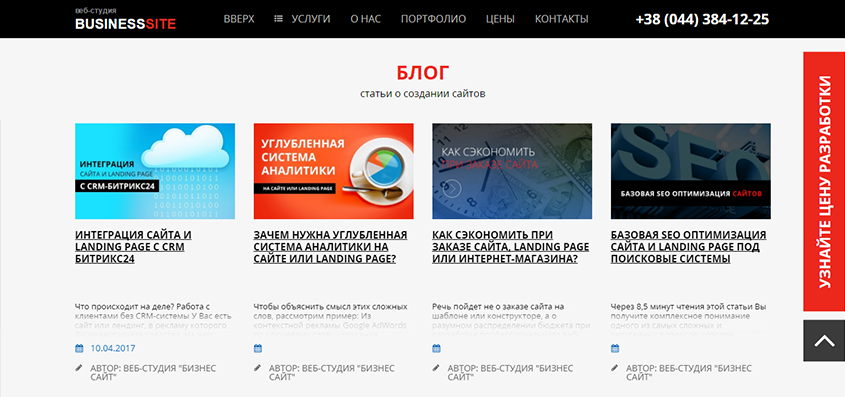The width and height of the screenshot is (845, 397).
Task: Open article ИНТЕГРАЦИЯ САЙТА И LANDING PAGE С CRM
Action: (x=133, y=247)
